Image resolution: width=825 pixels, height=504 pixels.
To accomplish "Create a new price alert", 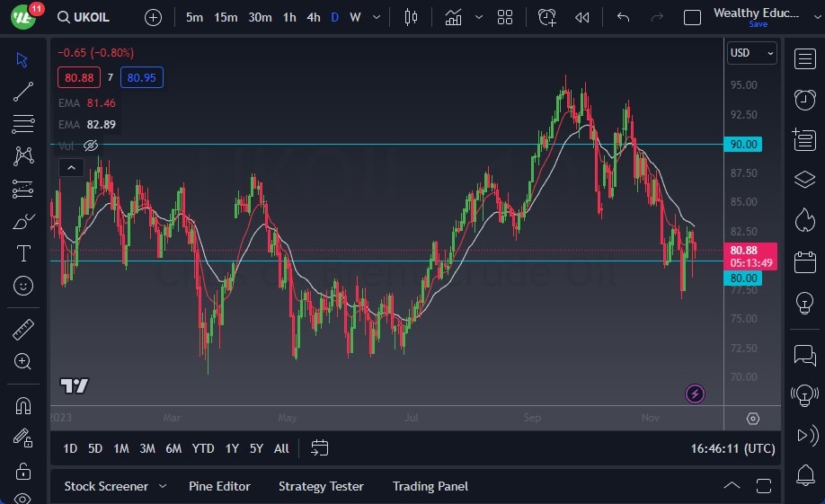I will tap(546, 17).
